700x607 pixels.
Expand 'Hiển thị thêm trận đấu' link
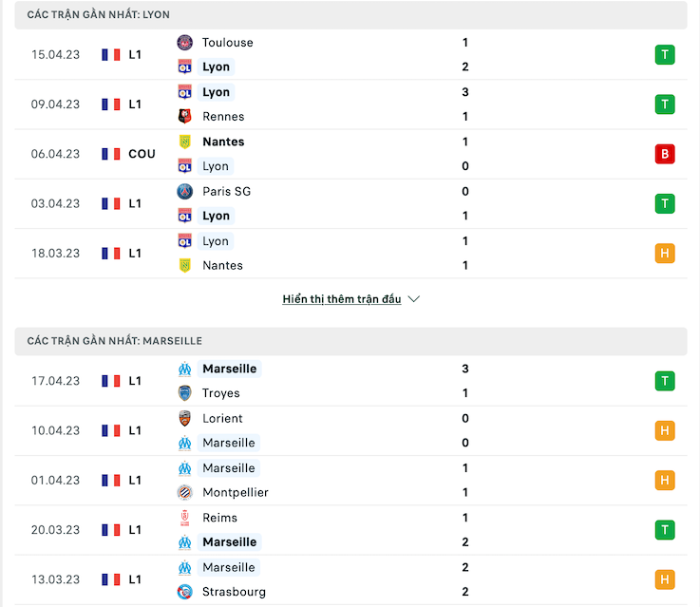pyautogui.click(x=342, y=299)
